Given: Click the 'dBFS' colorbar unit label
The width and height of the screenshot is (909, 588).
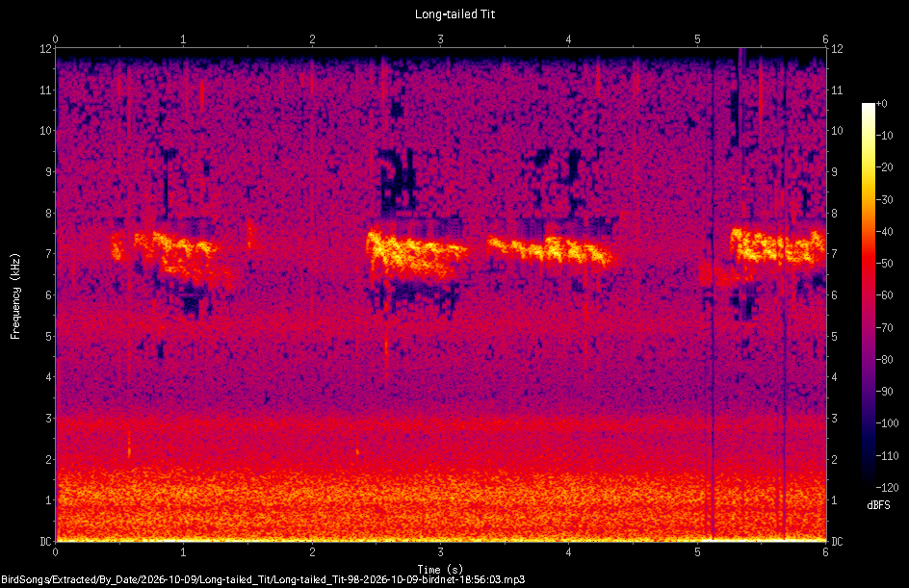Looking at the screenshot, I should [878, 505].
